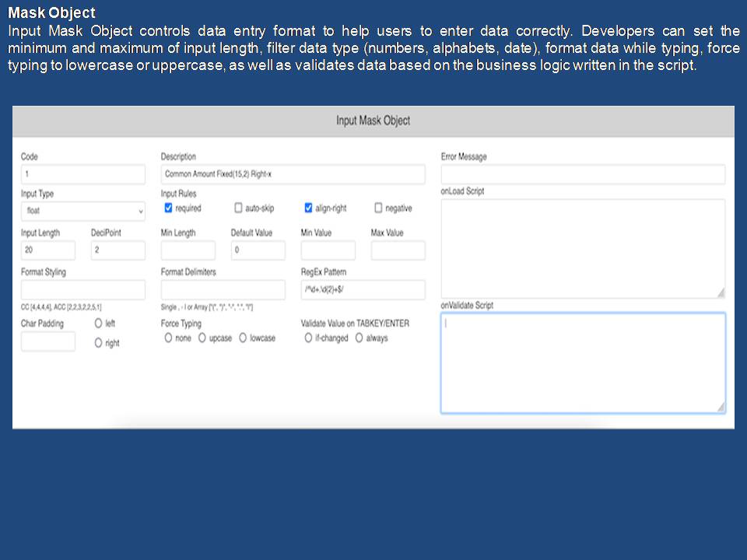Enable the negative checkbox
The height and width of the screenshot is (560, 747).
pyautogui.click(x=379, y=208)
